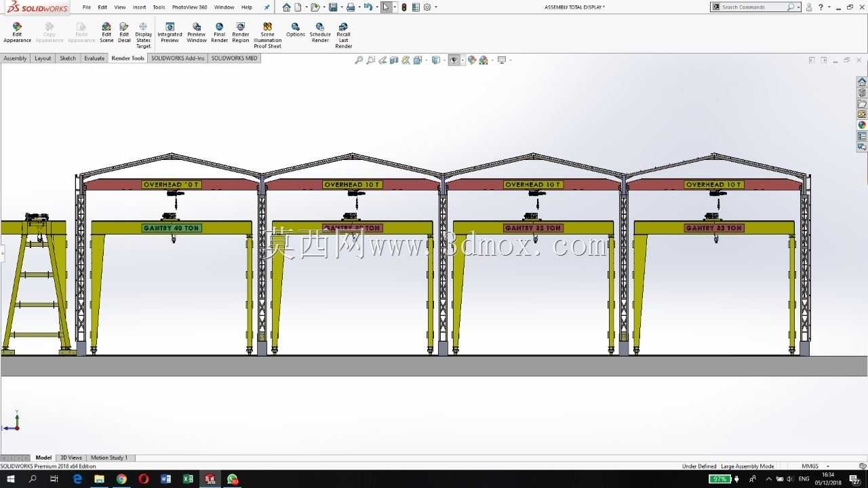
Task: Open the File Explorer pane
Action: (862, 104)
